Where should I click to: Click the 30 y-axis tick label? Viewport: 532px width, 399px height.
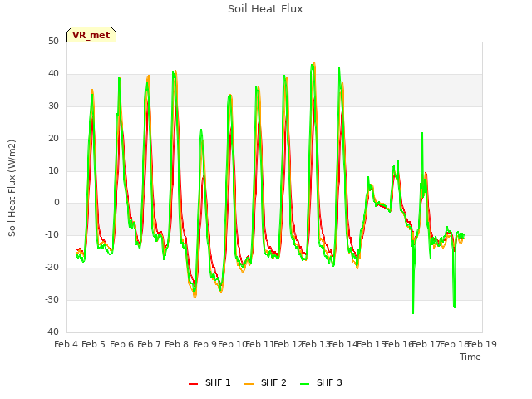click(53, 106)
